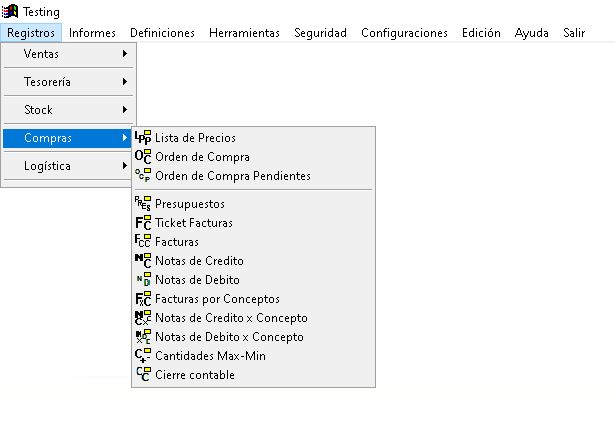The width and height of the screenshot is (615, 421).
Task: Click the Cierre contable icon
Action: [142, 375]
